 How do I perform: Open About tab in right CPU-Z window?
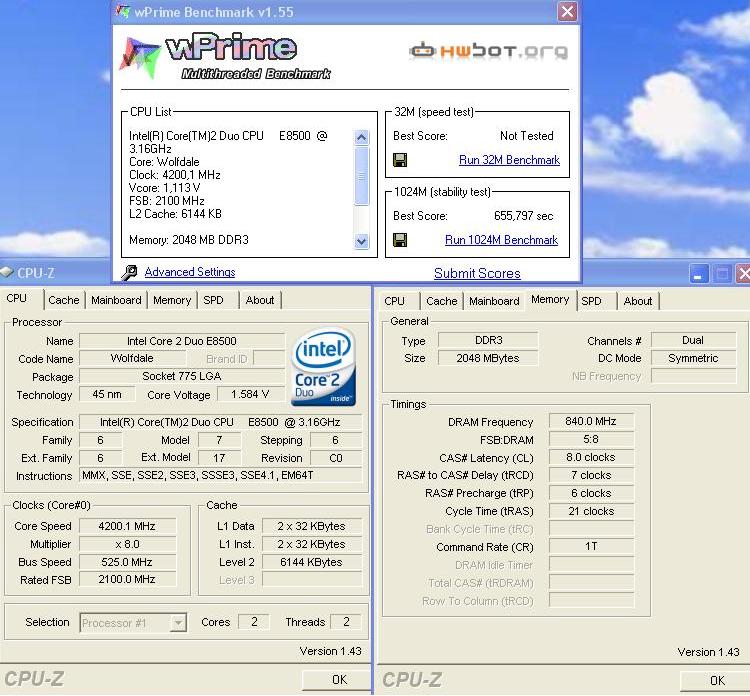(x=638, y=301)
